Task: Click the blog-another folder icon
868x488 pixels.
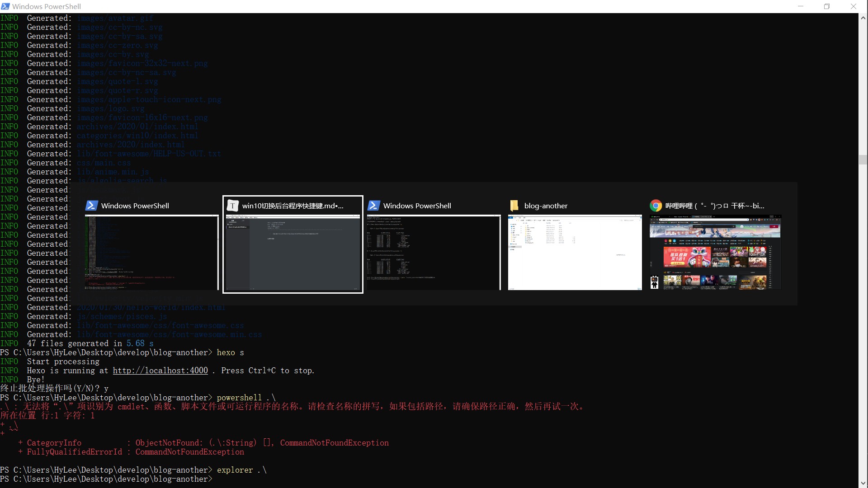Action: coord(514,206)
